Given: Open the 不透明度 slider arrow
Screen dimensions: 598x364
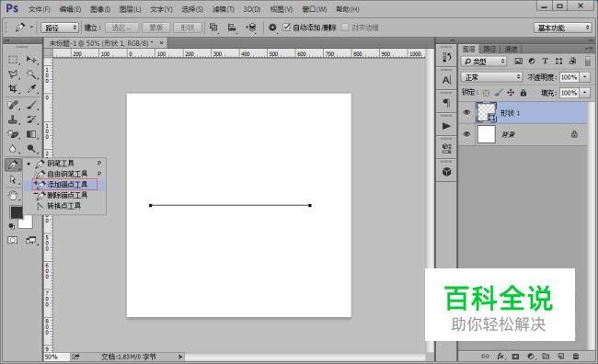Looking at the screenshot, I should point(584,77).
